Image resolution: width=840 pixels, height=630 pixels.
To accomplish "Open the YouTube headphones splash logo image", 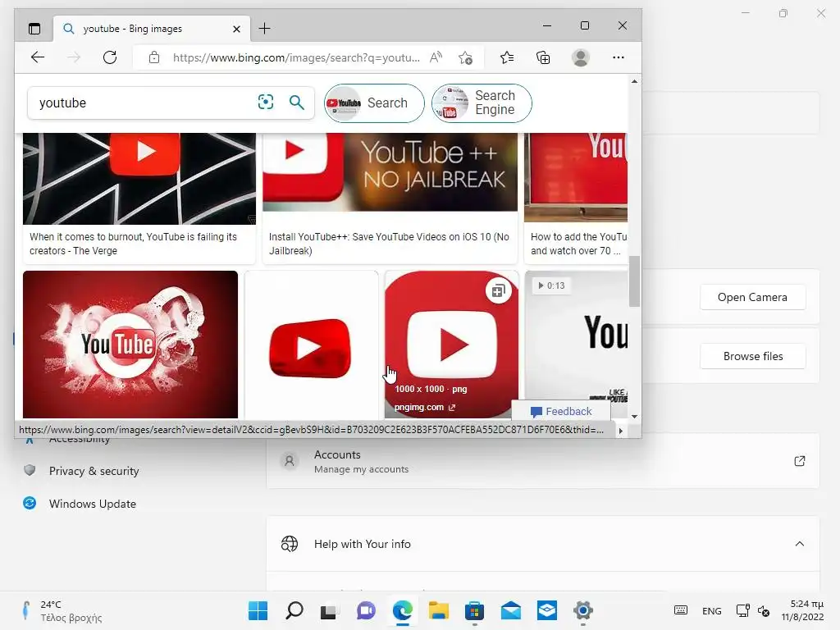I will tap(130, 345).
